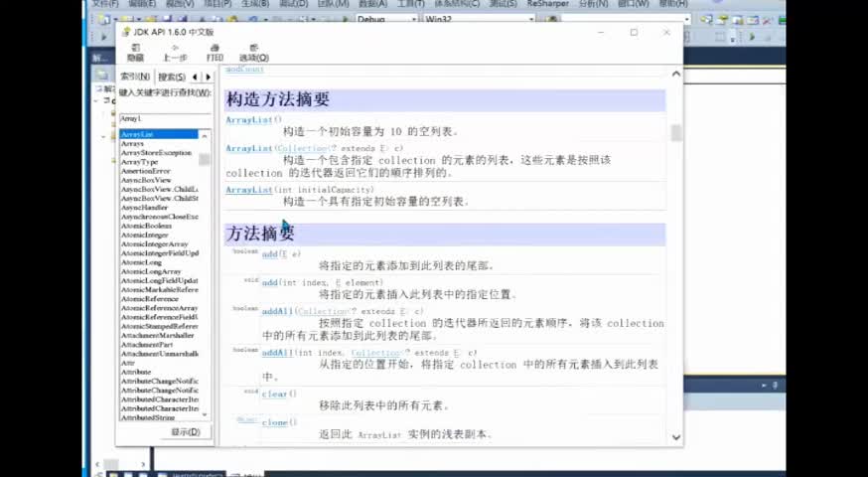The height and width of the screenshot is (477, 868).
Task: Switch to the 搜索(S) search tab
Action: tap(172, 77)
